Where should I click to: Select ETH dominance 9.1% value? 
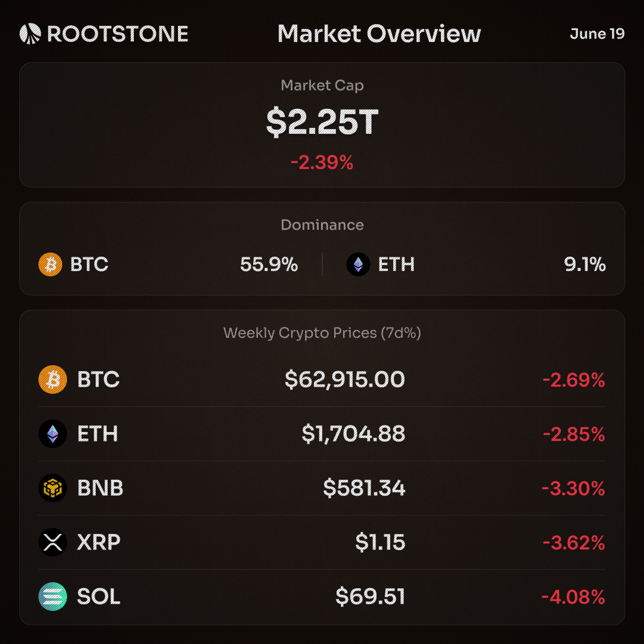click(x=585, y=265)
